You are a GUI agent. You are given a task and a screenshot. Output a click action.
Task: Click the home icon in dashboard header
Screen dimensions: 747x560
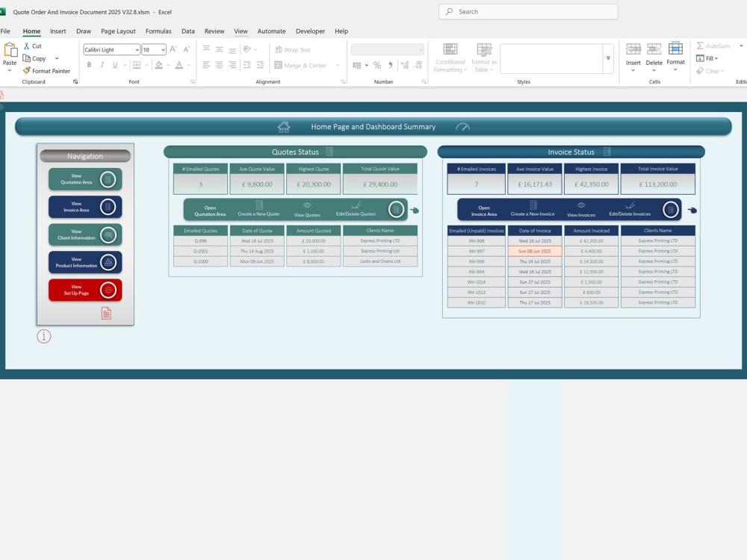284,127
